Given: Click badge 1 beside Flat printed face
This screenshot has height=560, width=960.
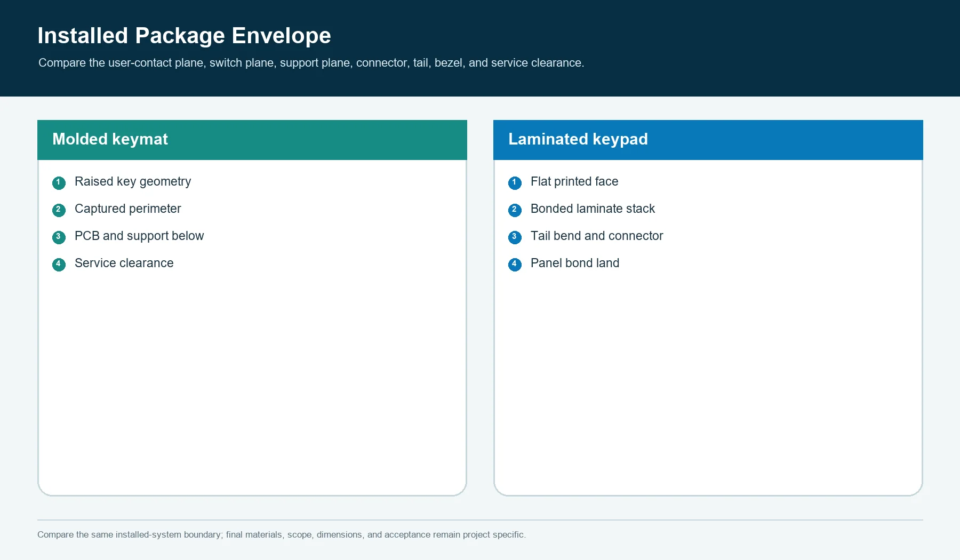Looking at the screenshot, I should (515, 183).
